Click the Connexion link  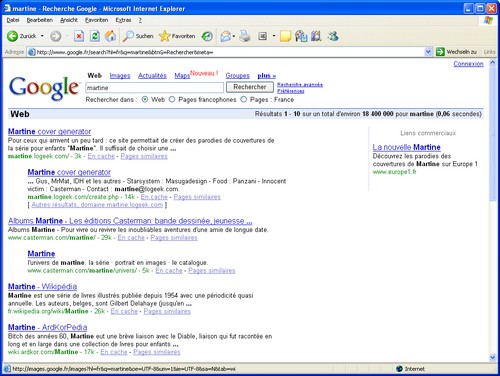pyautogui.click(x=468, y=64)
